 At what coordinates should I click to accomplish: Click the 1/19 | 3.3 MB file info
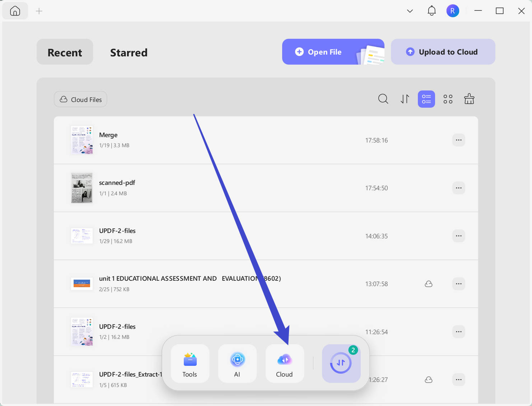114,145
